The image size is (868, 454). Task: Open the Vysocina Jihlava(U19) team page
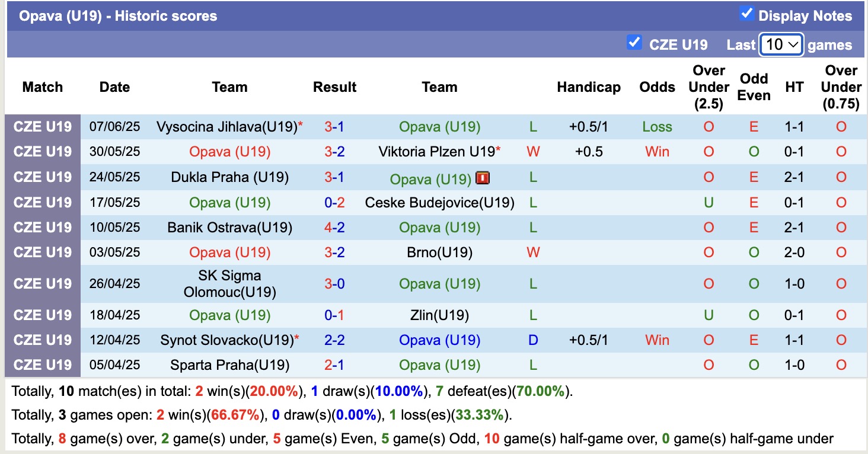pyautogui.click(x=224, y=126)
